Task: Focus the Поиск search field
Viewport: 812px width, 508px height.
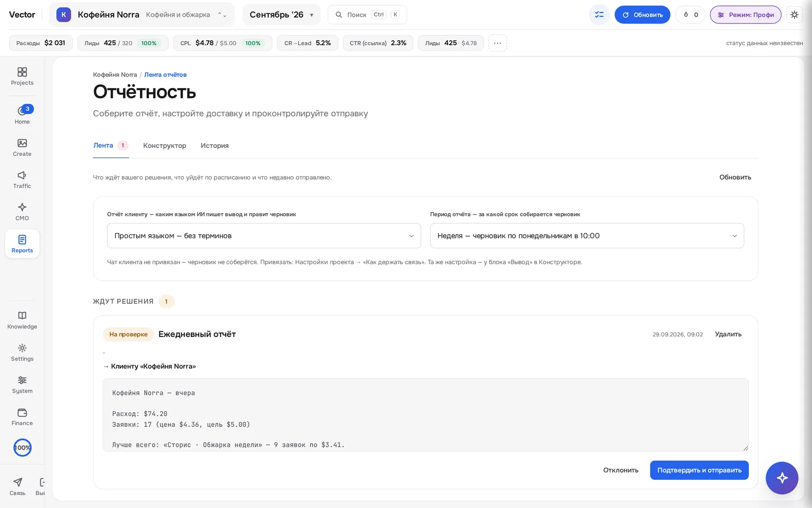Action: coord(367,14)
